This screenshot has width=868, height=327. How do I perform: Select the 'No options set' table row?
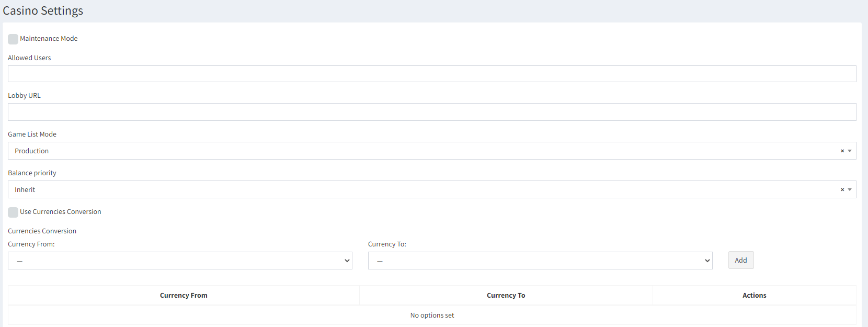click(432, 315)
